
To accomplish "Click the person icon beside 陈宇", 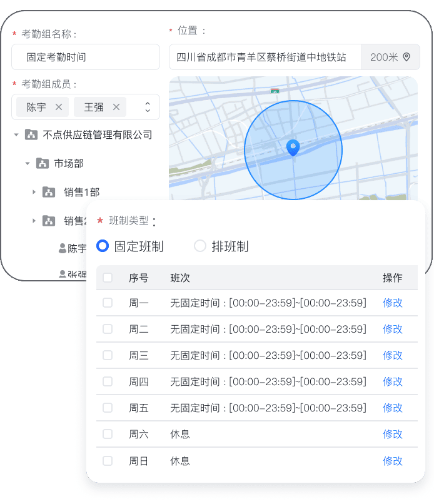I will coord(62,248).
